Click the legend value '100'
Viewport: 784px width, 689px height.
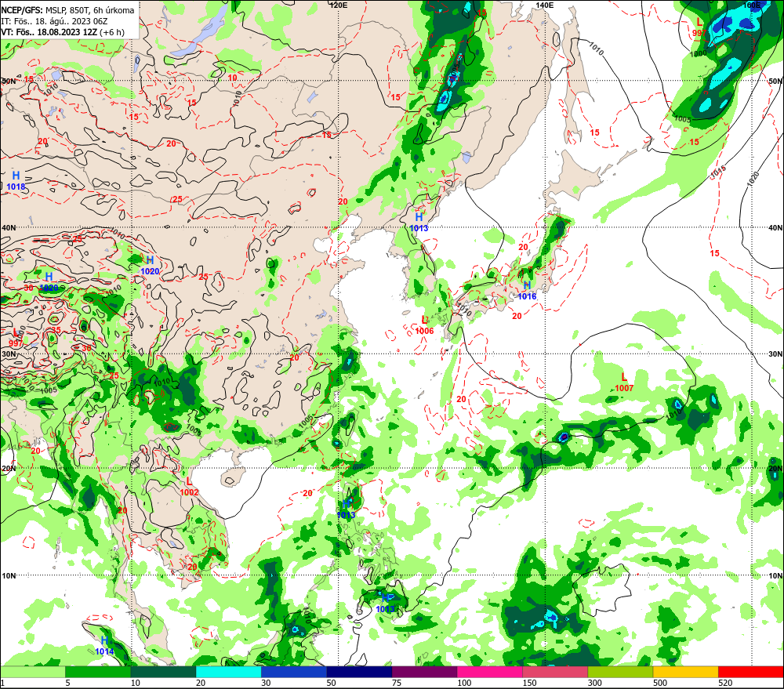[464, 683]
